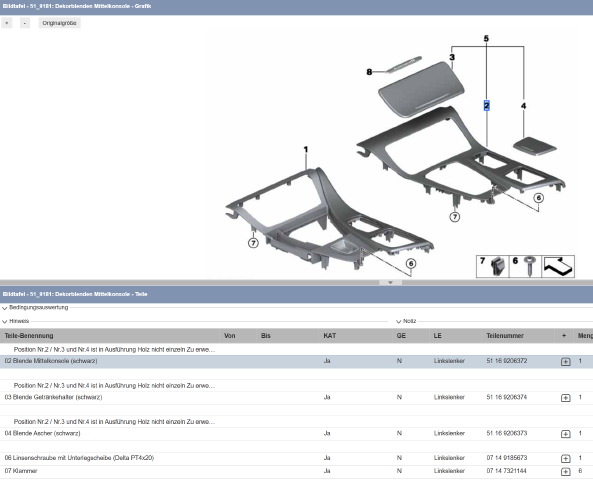Collapse the graphic pane via splitter arrow
Screen dimensions: 593x480
pyautogui.click(x=390, y=283)
